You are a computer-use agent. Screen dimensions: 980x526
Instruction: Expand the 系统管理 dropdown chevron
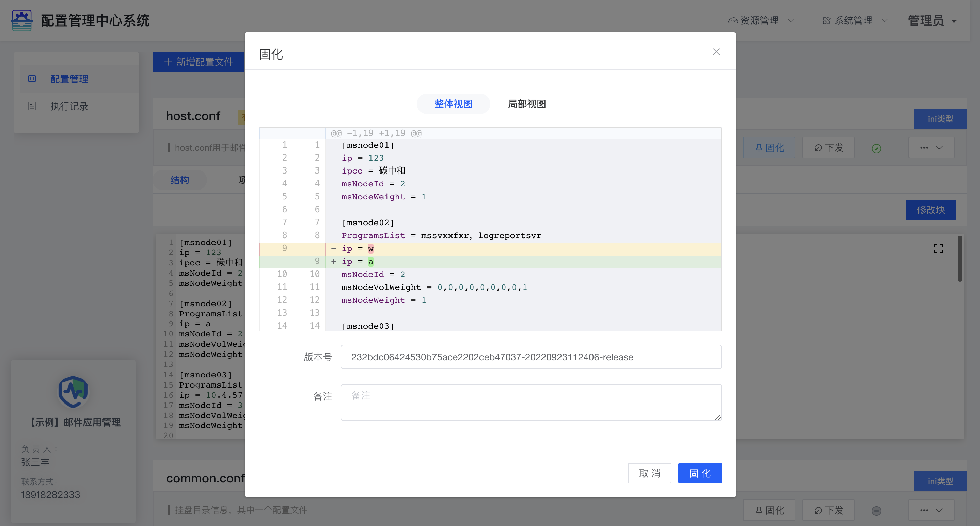click(x=885, y=20)
